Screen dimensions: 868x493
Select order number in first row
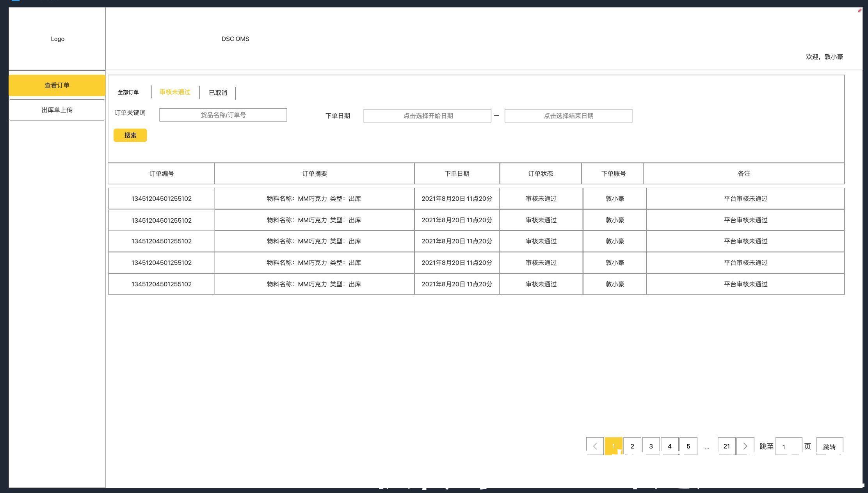click(162, 198)
